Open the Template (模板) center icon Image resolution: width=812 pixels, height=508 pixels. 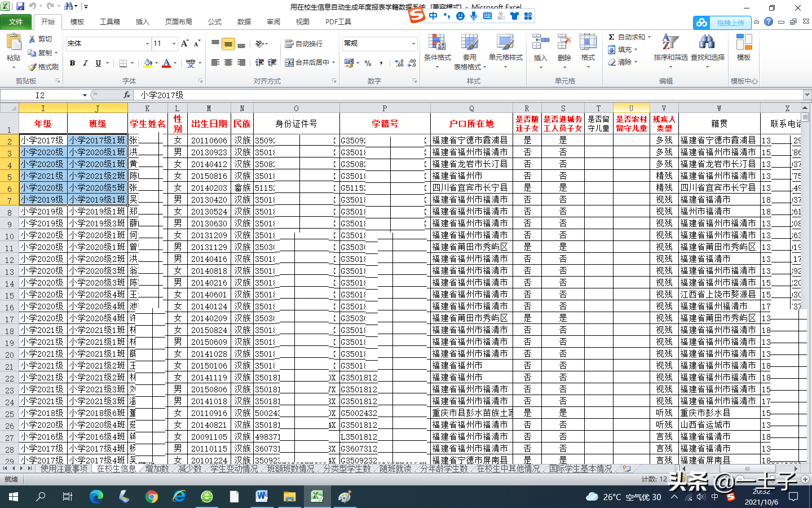tap(744, 47)
